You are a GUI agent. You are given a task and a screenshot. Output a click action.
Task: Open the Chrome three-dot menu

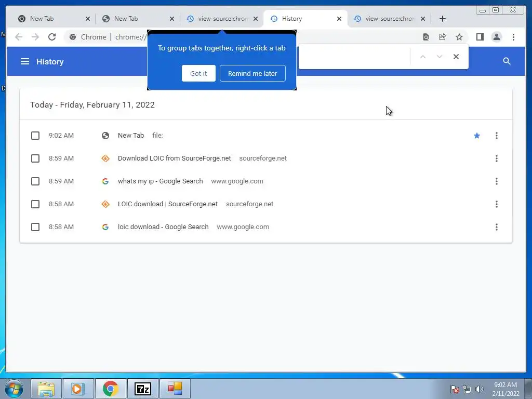[x=513, y=37]
